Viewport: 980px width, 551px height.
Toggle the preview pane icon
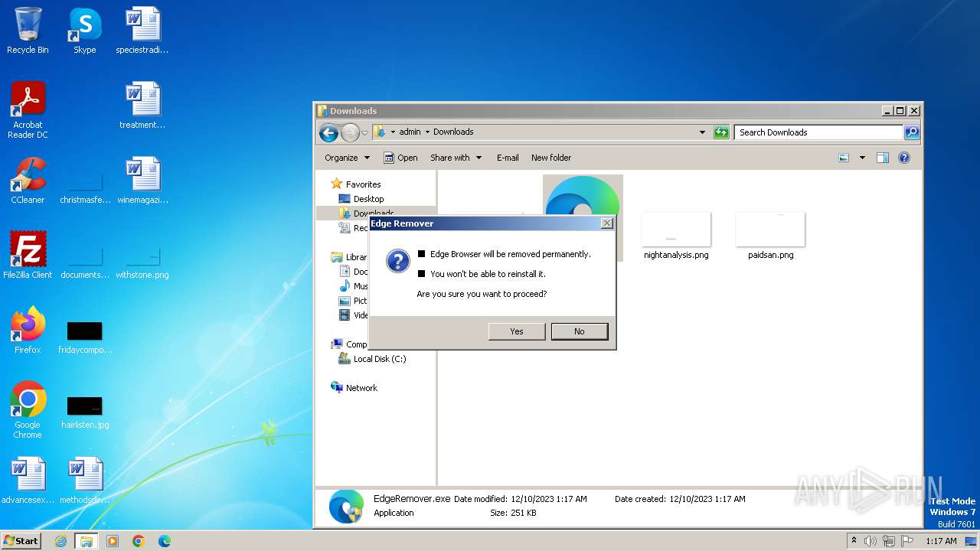coord(883,158)
